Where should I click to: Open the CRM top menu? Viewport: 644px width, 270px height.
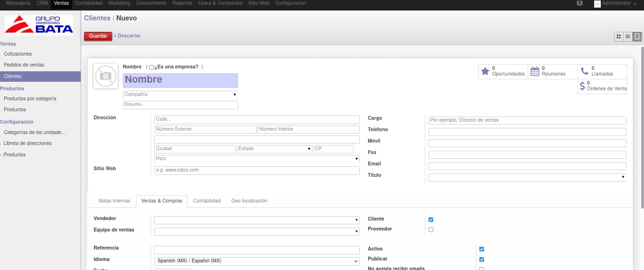(42, 3)
